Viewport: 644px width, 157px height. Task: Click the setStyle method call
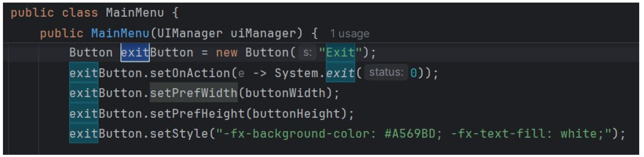(179, 134)
